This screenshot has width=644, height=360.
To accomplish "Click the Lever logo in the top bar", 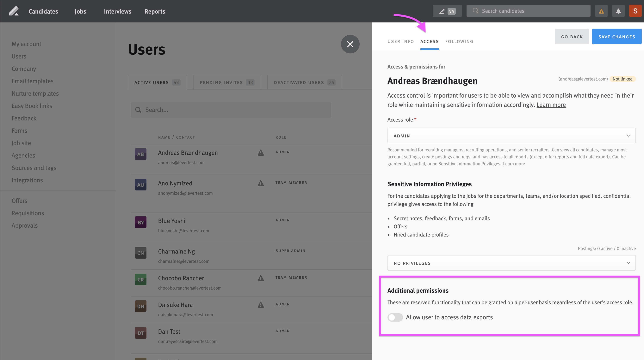I will tap(14, 11).
